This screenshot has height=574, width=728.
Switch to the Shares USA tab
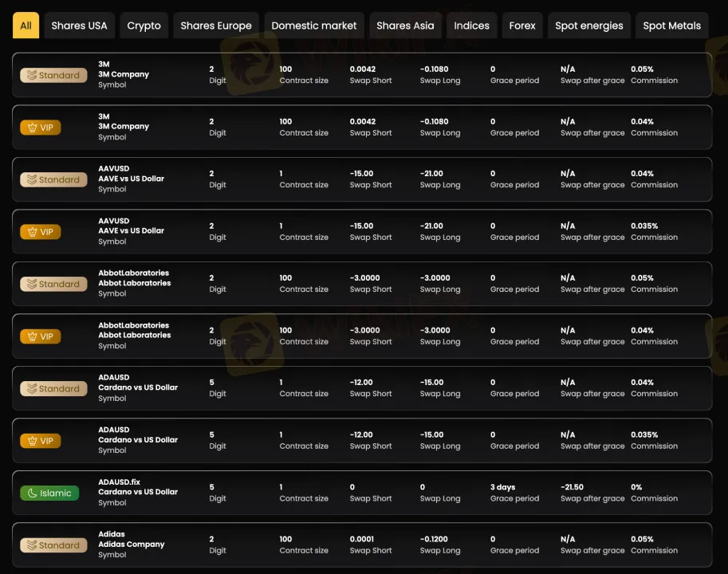coord(79,26)
